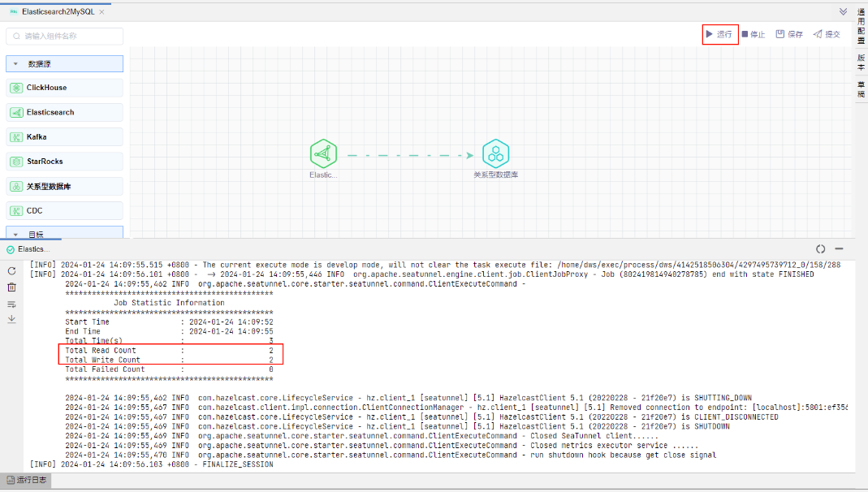Select the 关系型数据库 component icon in sidebar
The width and height of the screenshot is (868, 492).
16,187
